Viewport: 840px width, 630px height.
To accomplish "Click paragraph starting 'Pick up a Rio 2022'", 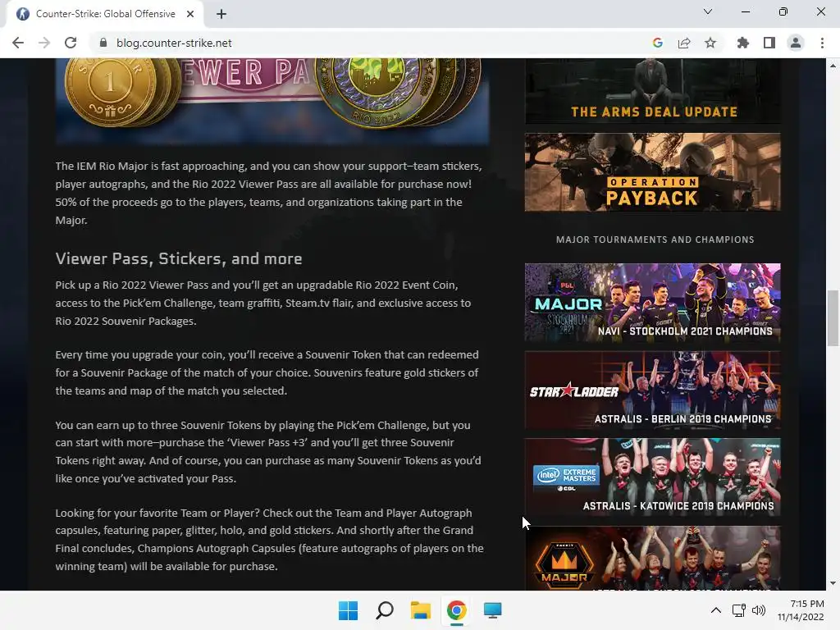I will [263, 303].
